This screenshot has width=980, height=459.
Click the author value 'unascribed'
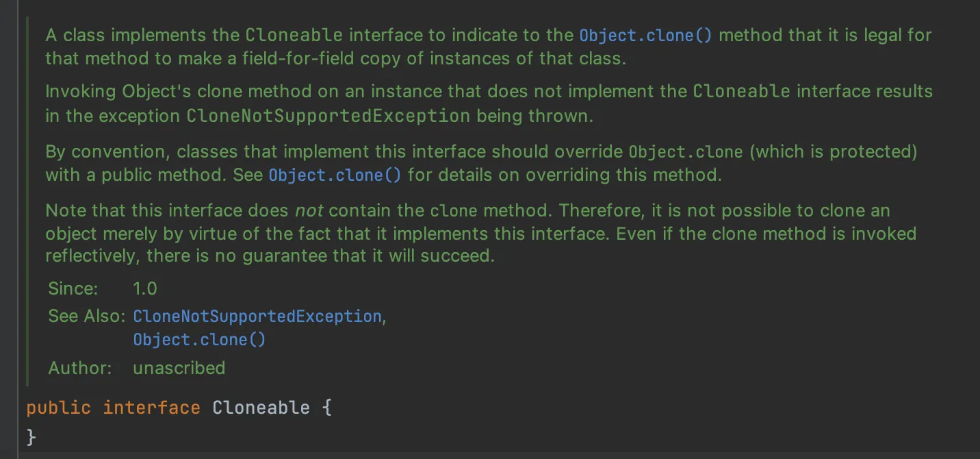tap(179, 368)
